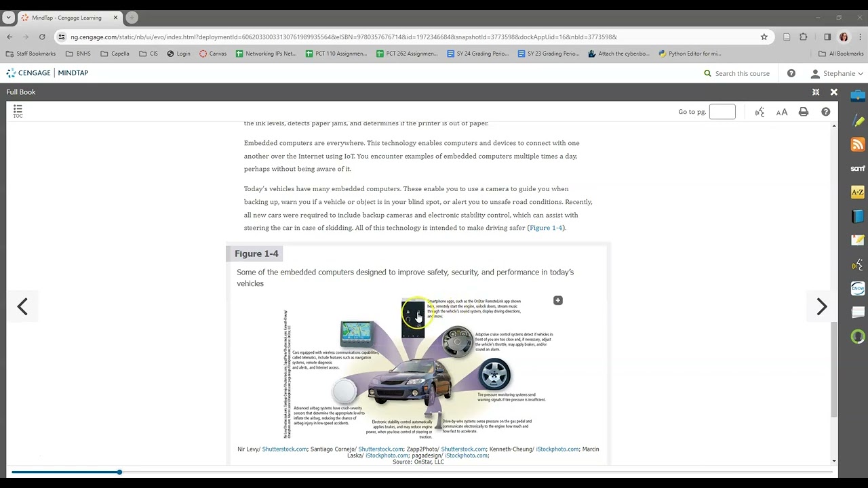Go to the previous page arrow
Viewport: 868px width, 488px height.
click(22, 307)
